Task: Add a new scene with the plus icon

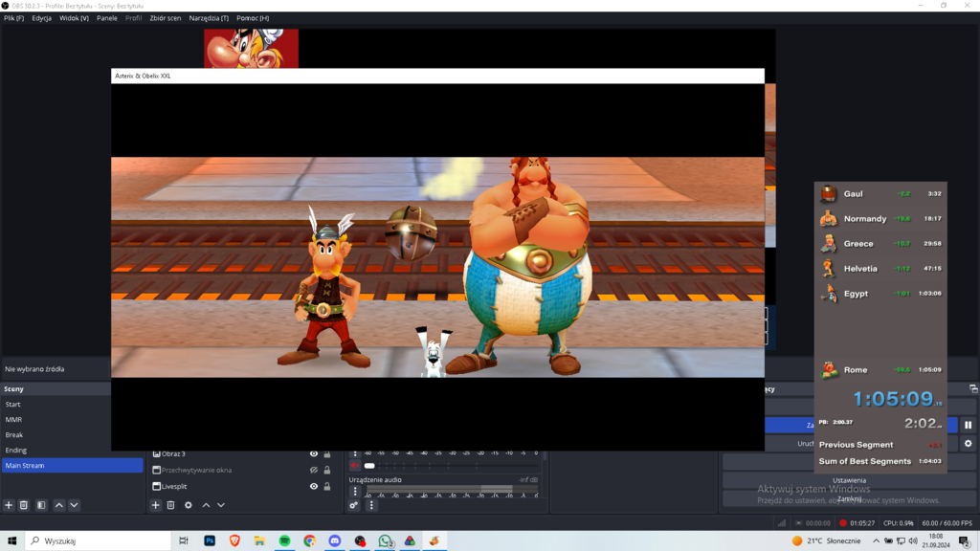Action: [x=9, y=505]
